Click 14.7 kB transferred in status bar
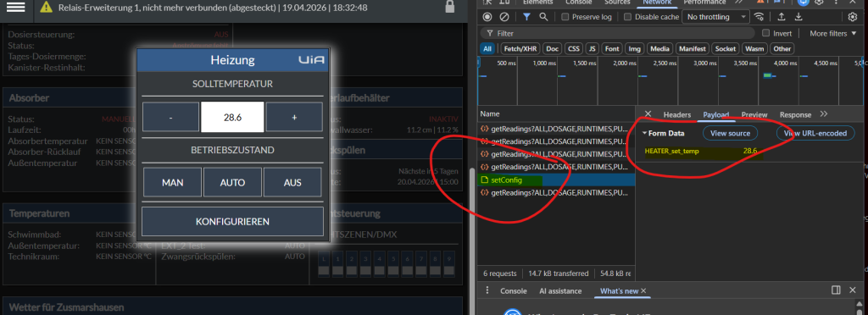 tap(558, 274)
